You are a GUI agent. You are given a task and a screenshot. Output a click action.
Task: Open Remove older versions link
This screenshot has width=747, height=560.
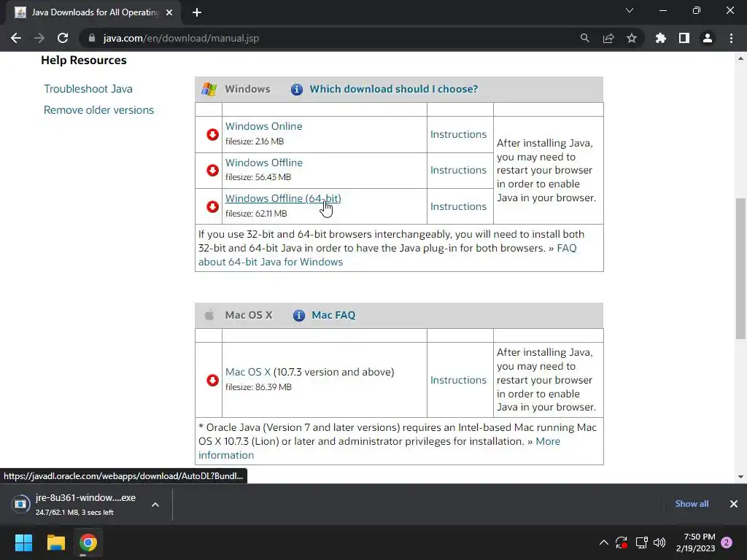(x=98, y=110)
